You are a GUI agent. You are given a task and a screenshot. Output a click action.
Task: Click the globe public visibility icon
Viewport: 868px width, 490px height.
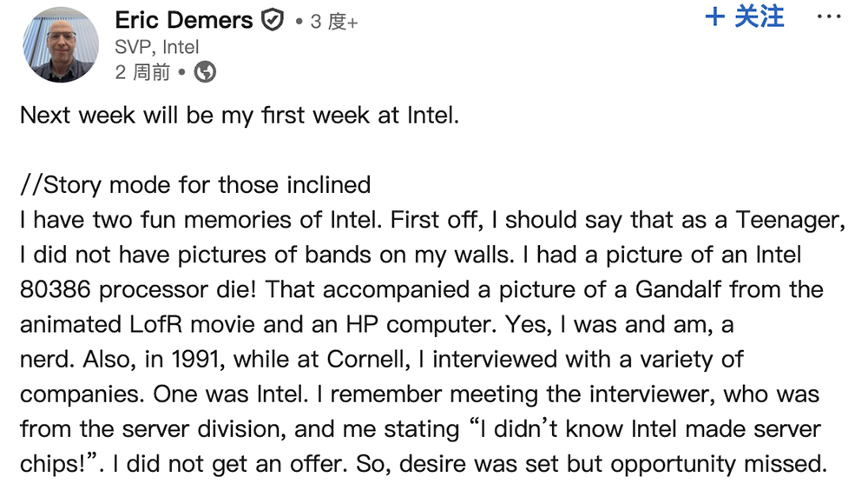click(205, 72)
